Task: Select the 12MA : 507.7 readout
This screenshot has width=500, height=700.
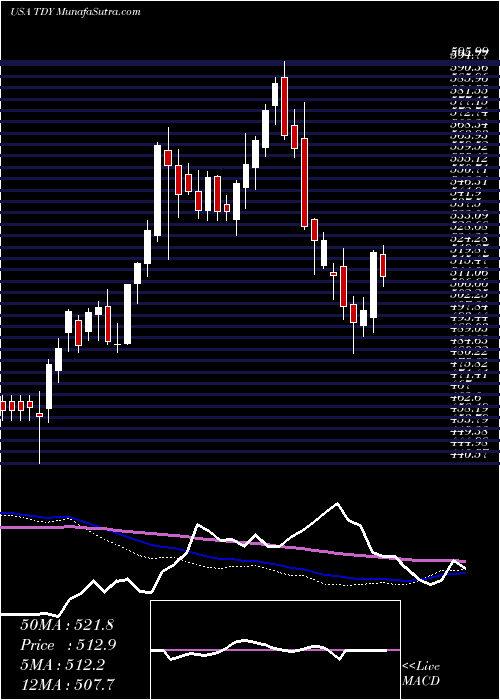Action: click(67, 684)
